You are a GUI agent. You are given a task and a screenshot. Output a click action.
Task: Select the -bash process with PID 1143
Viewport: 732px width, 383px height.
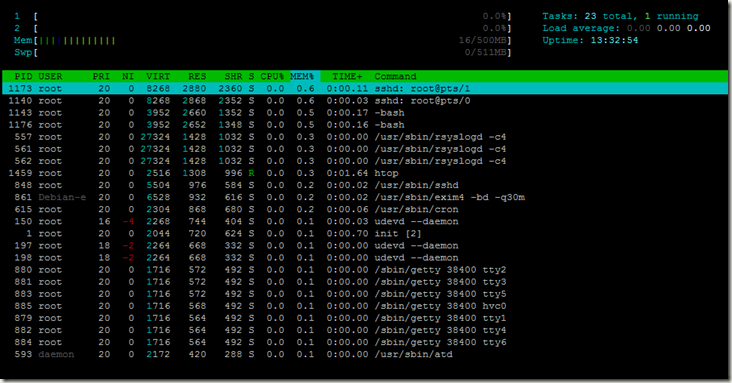[x=365, y=113]
